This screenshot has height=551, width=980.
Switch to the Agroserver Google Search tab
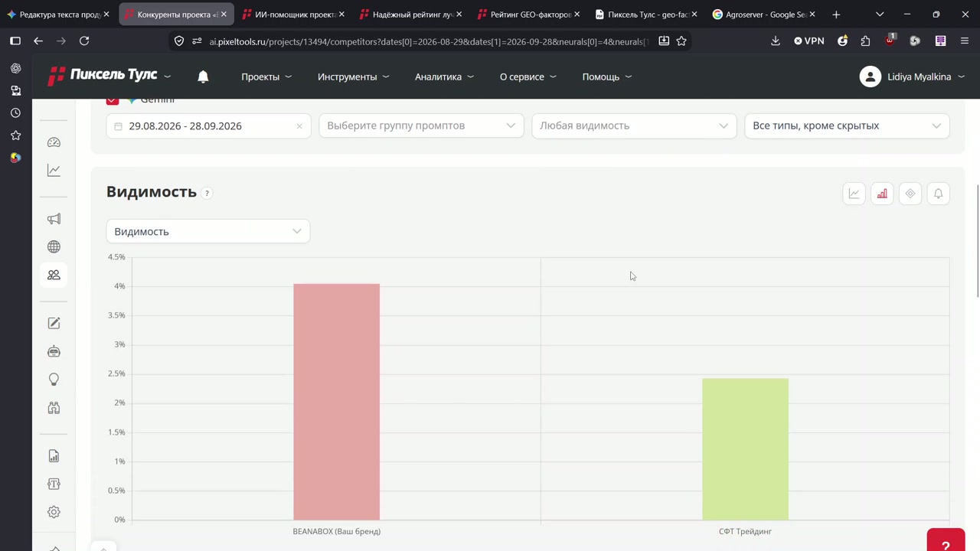click(763, 15)
